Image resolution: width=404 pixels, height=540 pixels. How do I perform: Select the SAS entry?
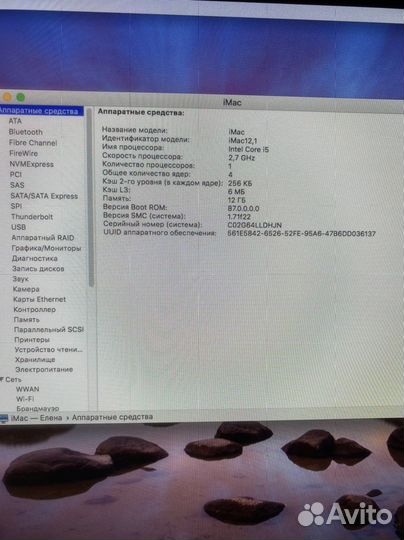pos(17,185)
